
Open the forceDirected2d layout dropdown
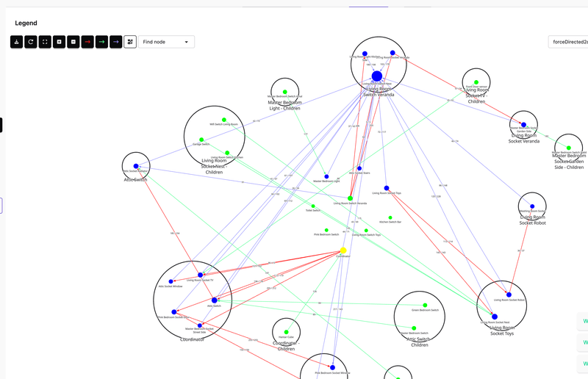tap(568, 42)
